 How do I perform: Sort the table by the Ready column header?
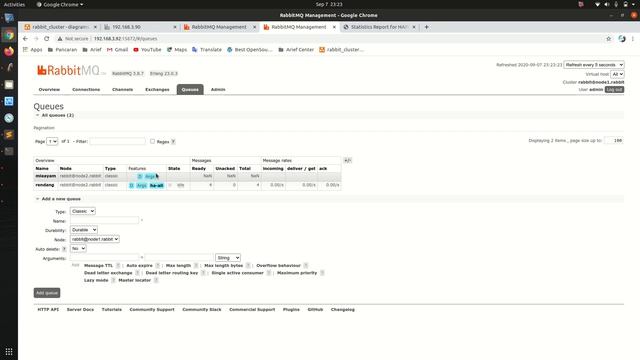pos(199,169)
